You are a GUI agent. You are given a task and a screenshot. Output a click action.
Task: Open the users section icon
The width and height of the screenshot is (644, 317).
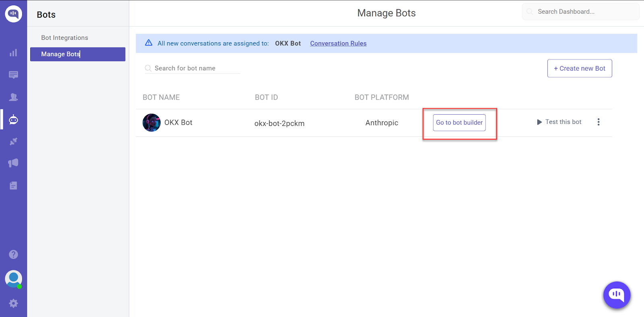click(13, 97)
